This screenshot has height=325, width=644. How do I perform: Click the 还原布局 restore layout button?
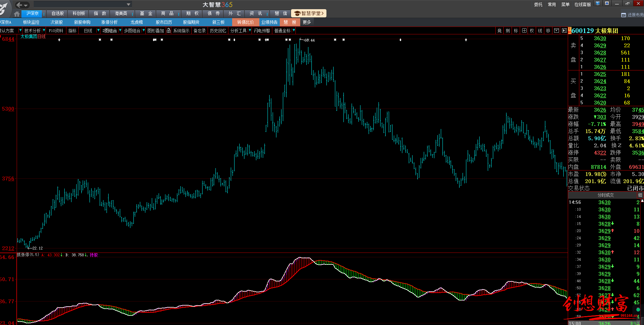click(632, 15)
